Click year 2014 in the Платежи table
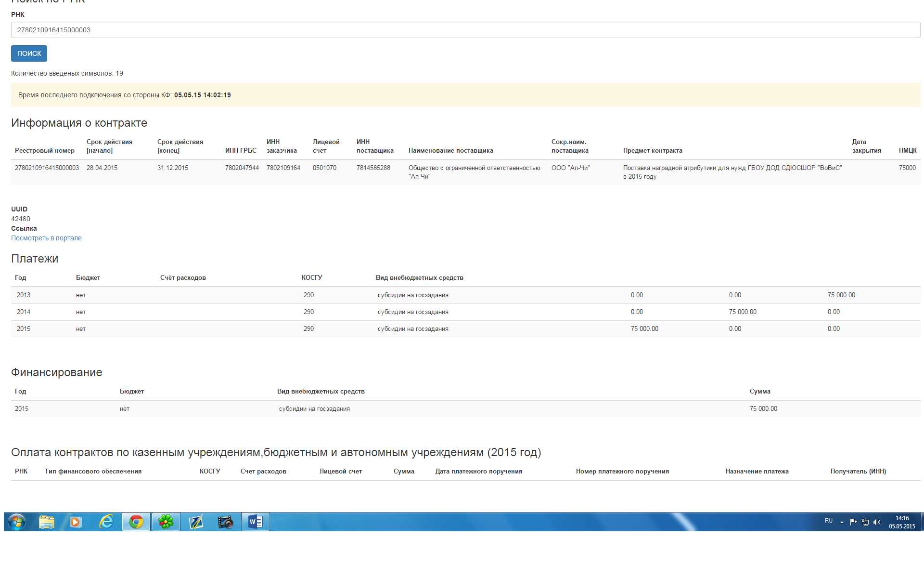924x578 pixels. pyautogui.click(x=24, y=312)
